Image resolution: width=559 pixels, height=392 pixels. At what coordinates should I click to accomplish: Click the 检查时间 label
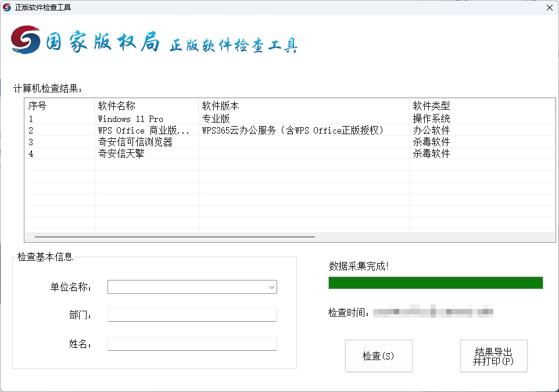click(x=349, y=312)
